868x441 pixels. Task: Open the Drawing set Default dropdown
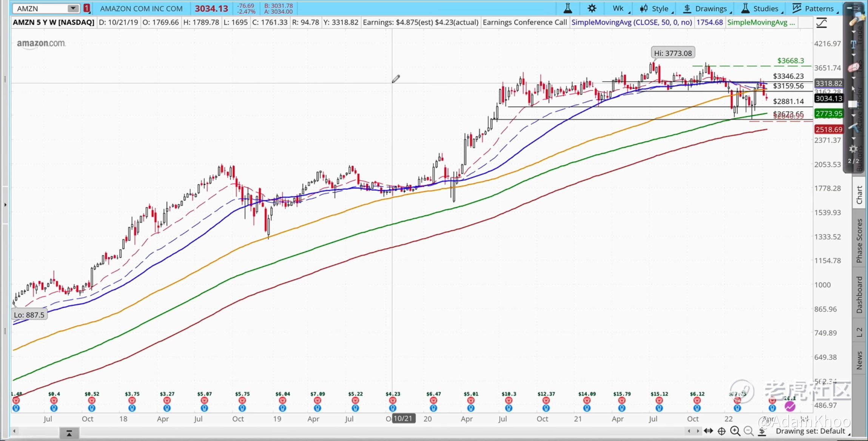tap(810, 431)
